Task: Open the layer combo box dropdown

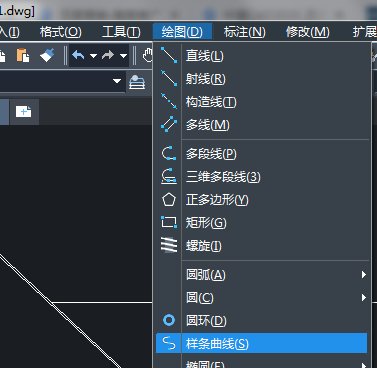Action: [117, 81]
